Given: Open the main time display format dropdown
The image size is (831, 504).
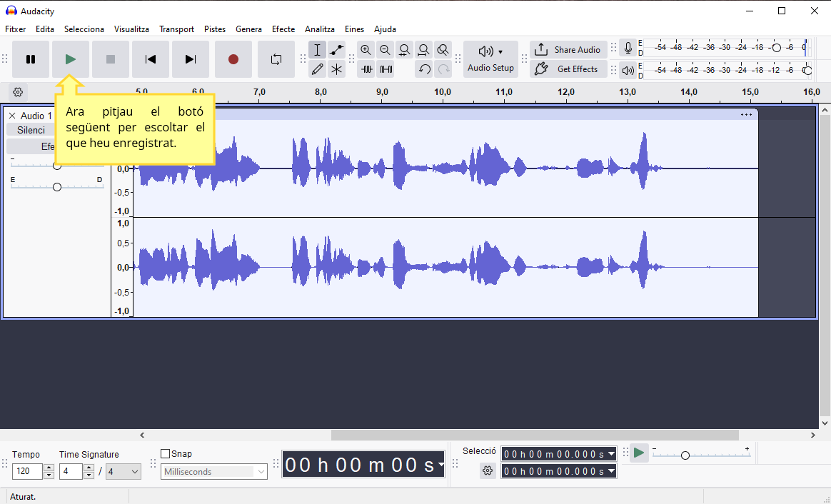Looking at the screenshot, I should tap(440, 465).
